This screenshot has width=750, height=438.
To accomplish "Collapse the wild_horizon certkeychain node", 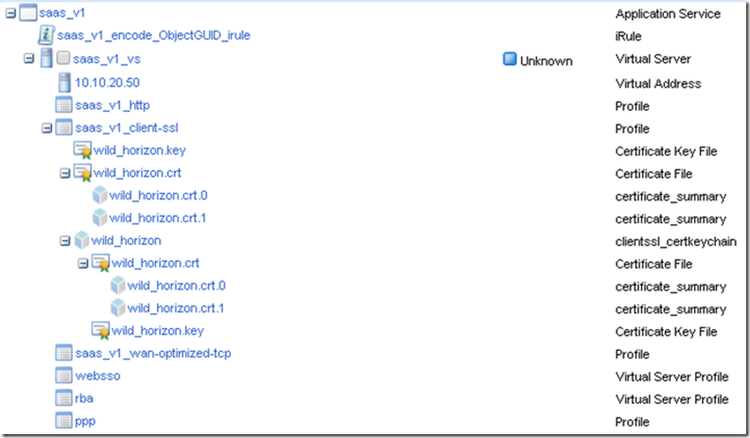I will click(x=65, y=241).
